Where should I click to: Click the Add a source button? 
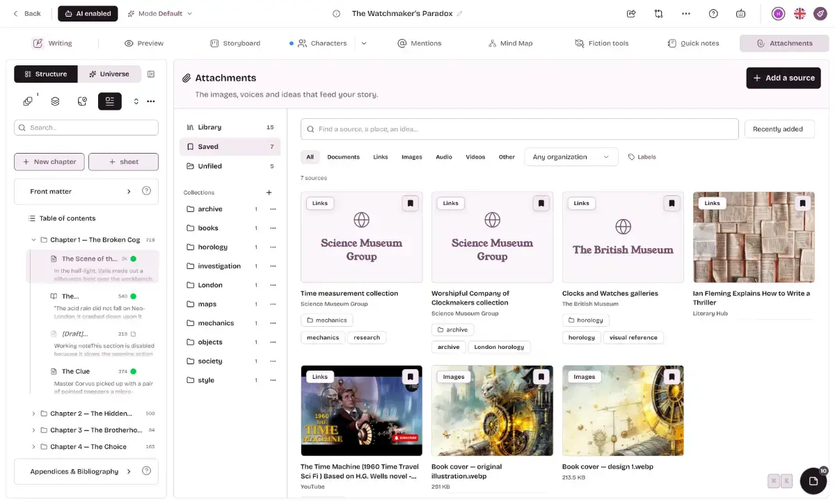[x=784, y=78]
